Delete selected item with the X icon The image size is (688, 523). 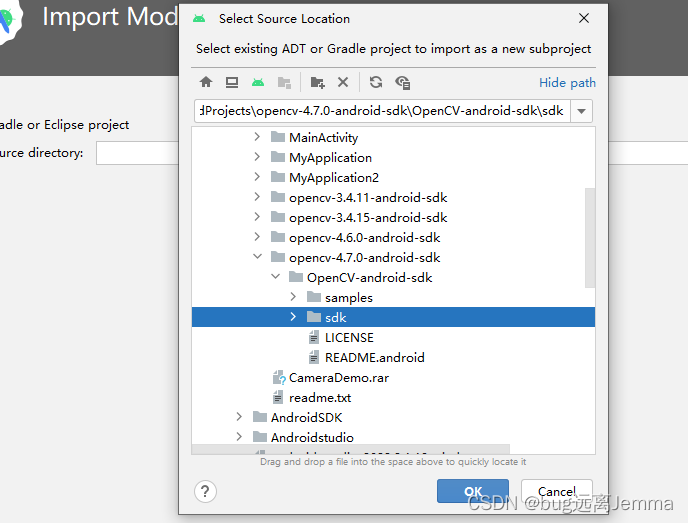pos(343,82)
